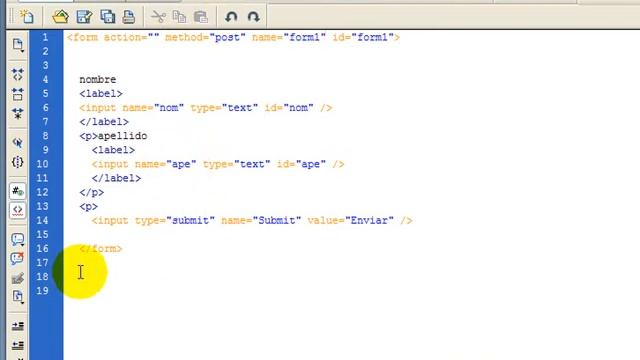Open the Recent Snippets dropdown
Screen dimensions: 640x360
[x=18, y=297]
